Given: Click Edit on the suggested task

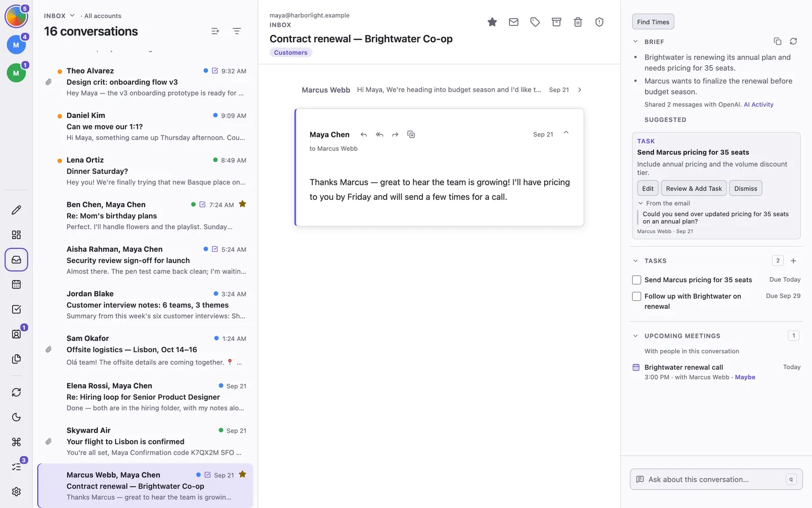Looking at the screenshot, I should click(x=648, y=189).
